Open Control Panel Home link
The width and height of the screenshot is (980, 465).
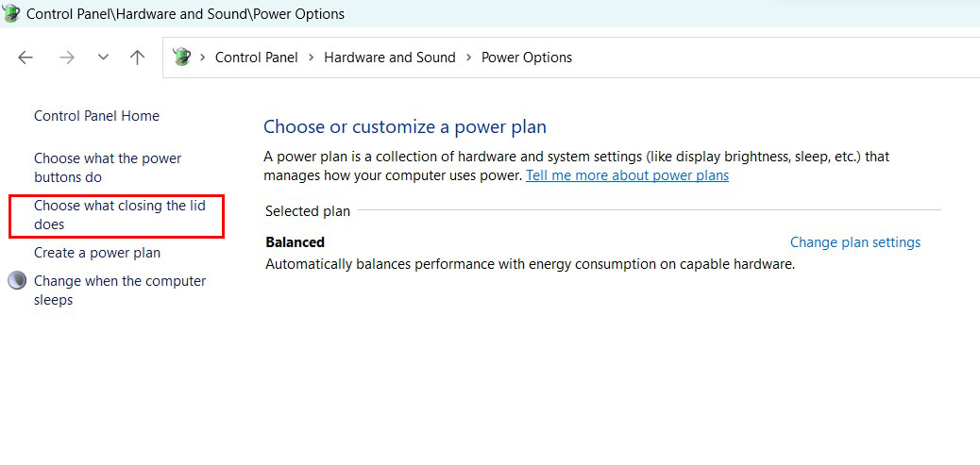click(97, 115)
